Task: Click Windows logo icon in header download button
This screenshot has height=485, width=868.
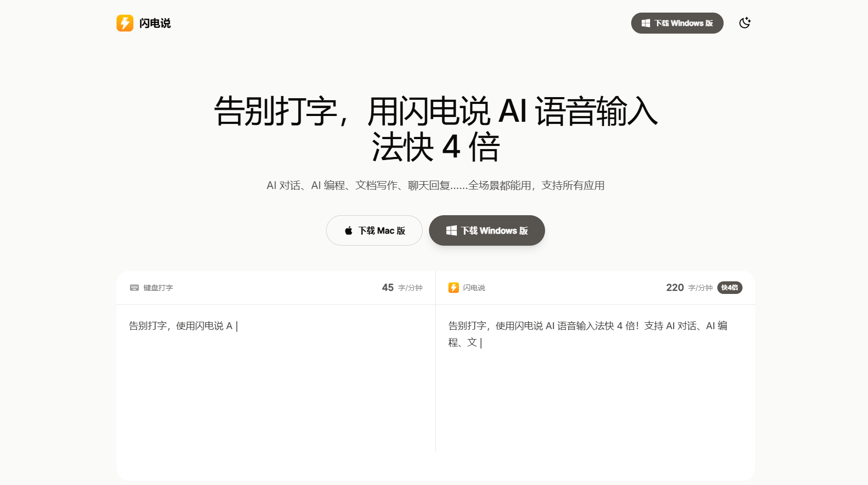Action: coord(646,23)
